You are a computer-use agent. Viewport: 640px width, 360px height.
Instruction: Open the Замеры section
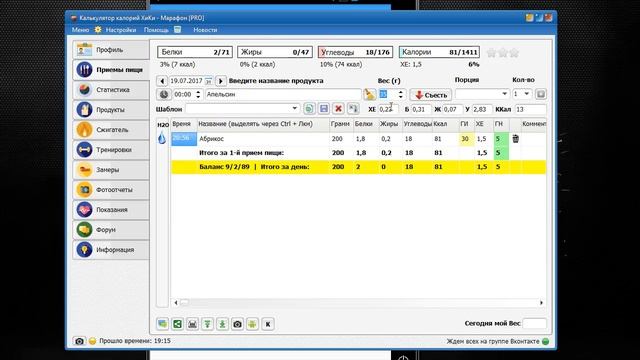coord(111,170)
